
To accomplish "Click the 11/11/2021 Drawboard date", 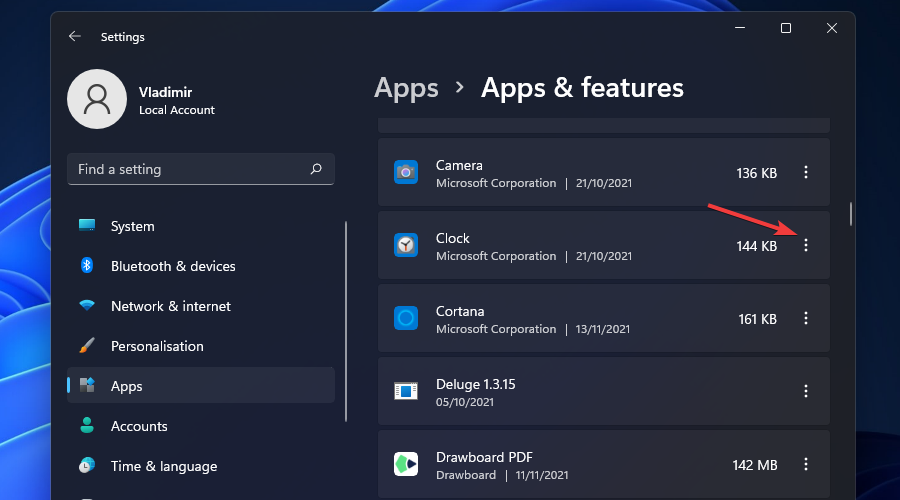I will coord(542,475).
